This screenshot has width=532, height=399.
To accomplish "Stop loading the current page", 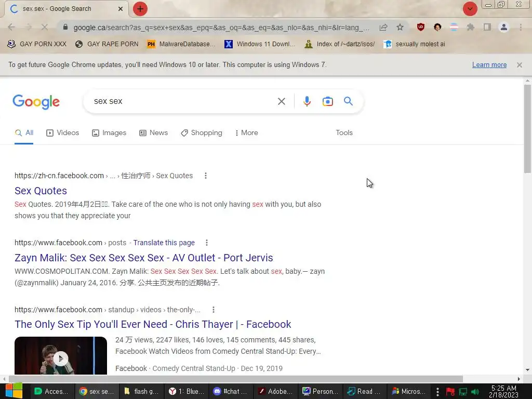I will tap(45, 27).
